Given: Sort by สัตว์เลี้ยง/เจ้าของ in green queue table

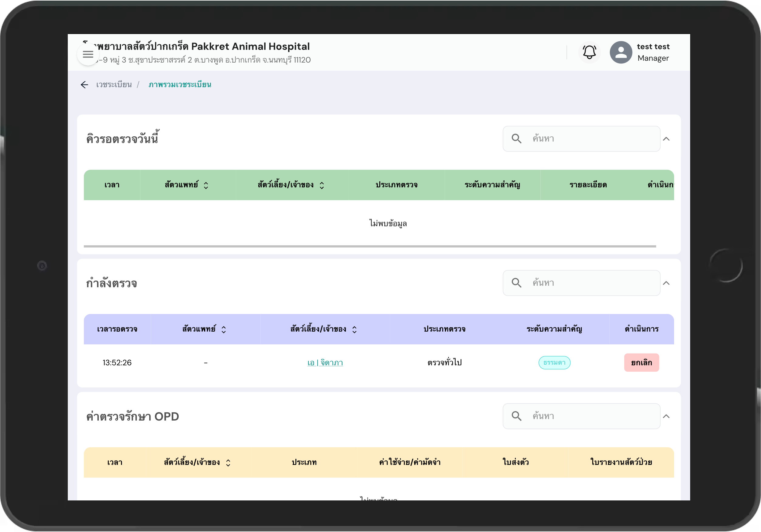Looking at the screenshot, I should coord(322,185).
